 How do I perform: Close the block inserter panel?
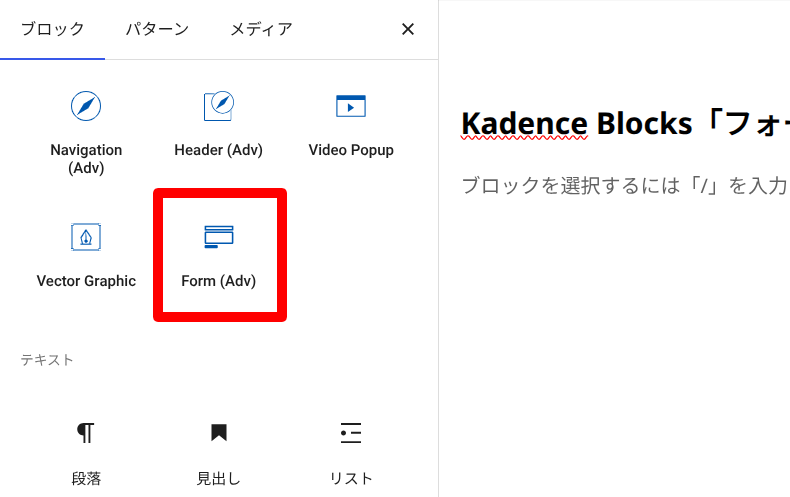coord(408,29)
